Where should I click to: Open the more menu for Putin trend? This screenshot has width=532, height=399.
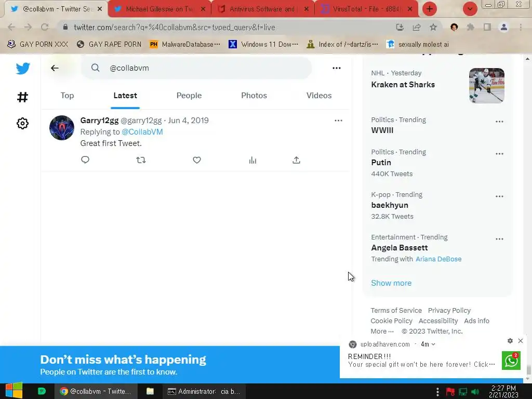[499, 154]
